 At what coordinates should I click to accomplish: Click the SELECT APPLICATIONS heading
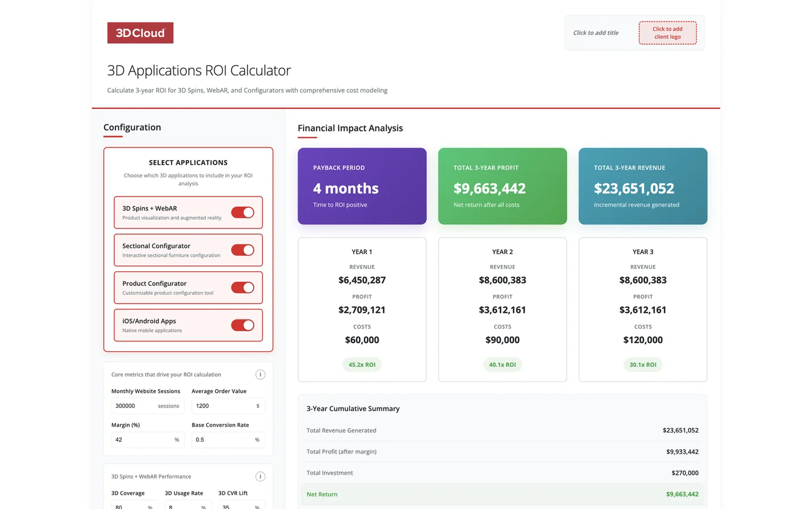tap(188, 163)
